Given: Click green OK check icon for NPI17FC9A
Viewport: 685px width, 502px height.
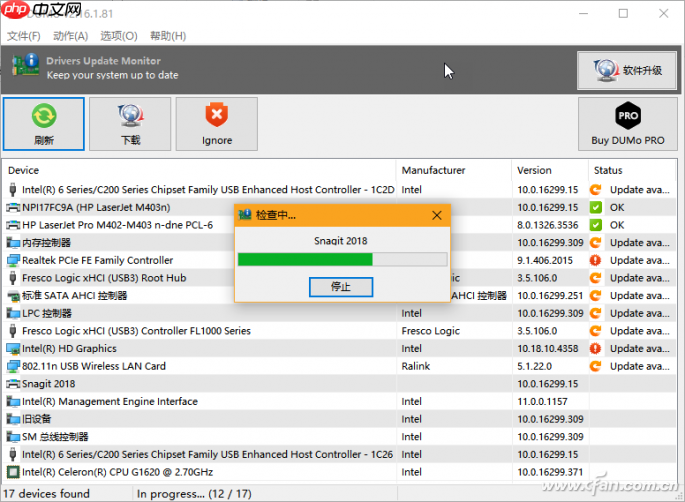Looking at the screenshot, I should pyautogui.click(x=595, y=208).
